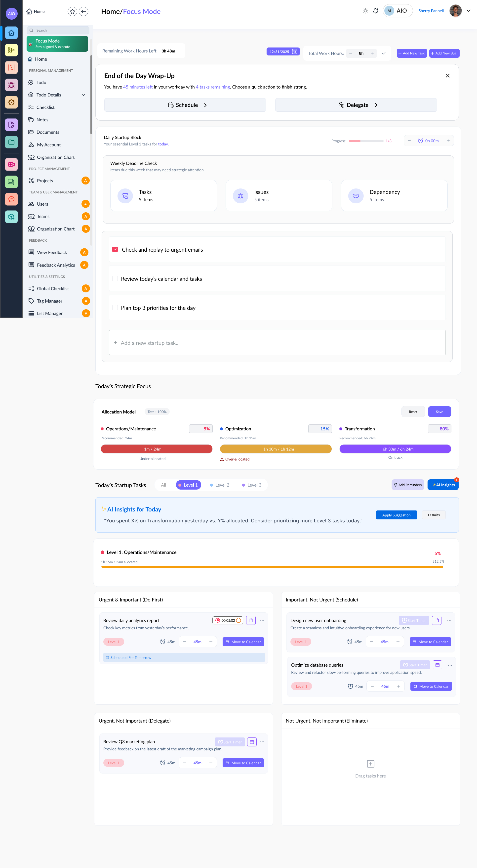Open the bug tracker icon in left rail

click(11, 85)
